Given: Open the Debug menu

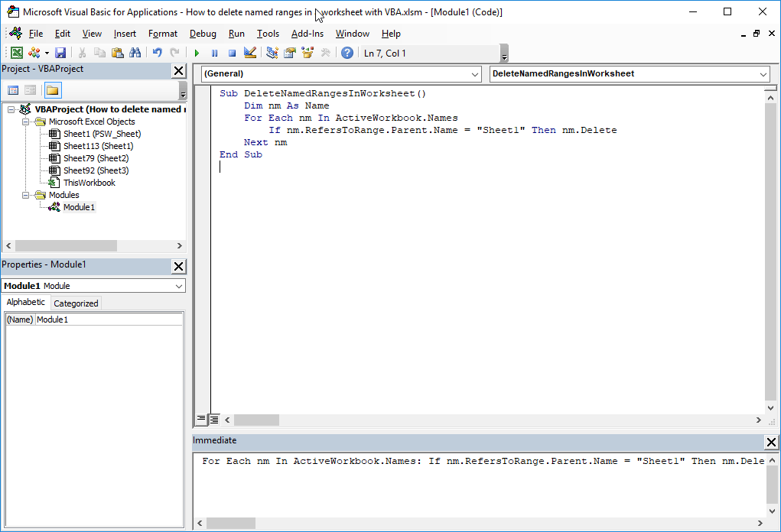Looking at the screenshot, I should (x=202, y=34).
